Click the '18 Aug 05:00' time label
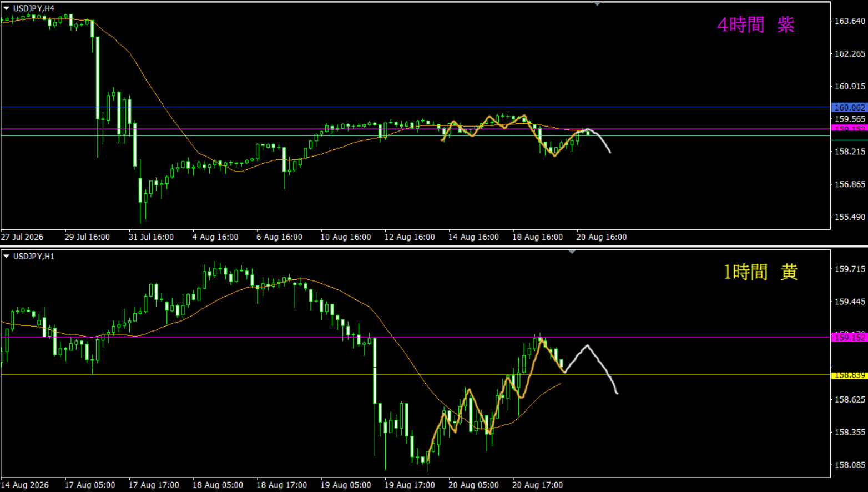868x492 pixels. coord(218,485)
